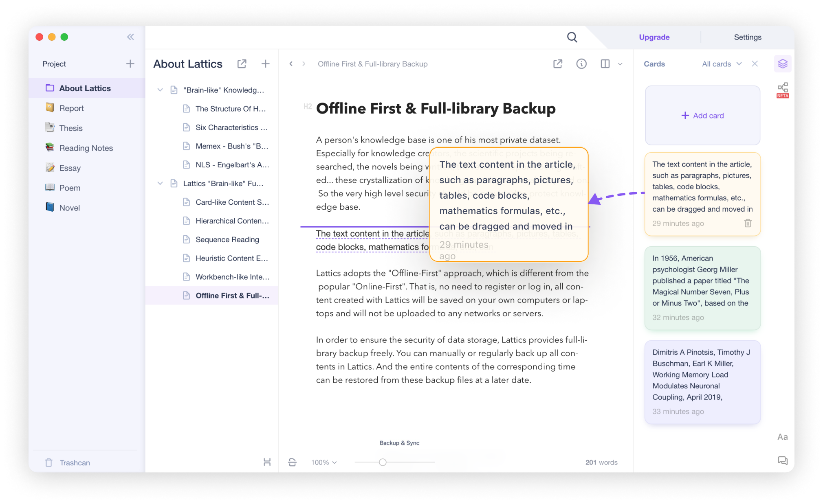Open the All cards filter dropdown
The image size is (823, 504).
click(x=722, y=64)
